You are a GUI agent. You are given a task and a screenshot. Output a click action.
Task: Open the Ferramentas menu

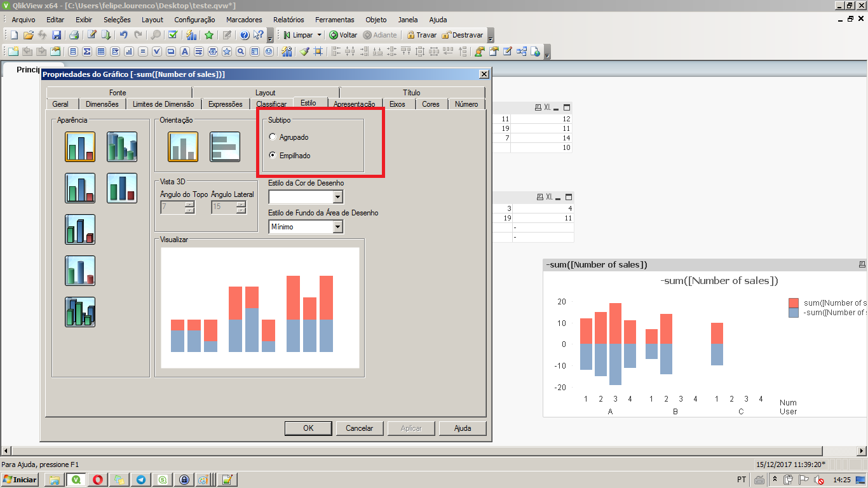coord(335,20)
